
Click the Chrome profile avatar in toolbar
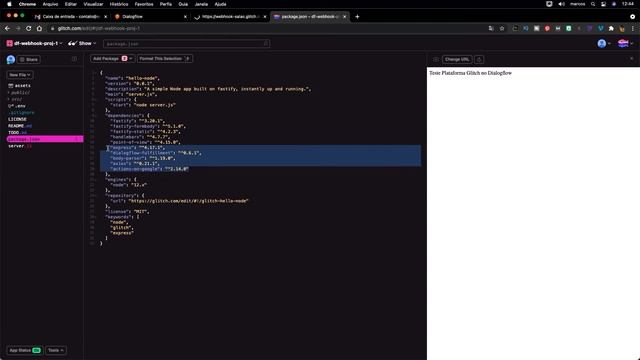point(622,29)
